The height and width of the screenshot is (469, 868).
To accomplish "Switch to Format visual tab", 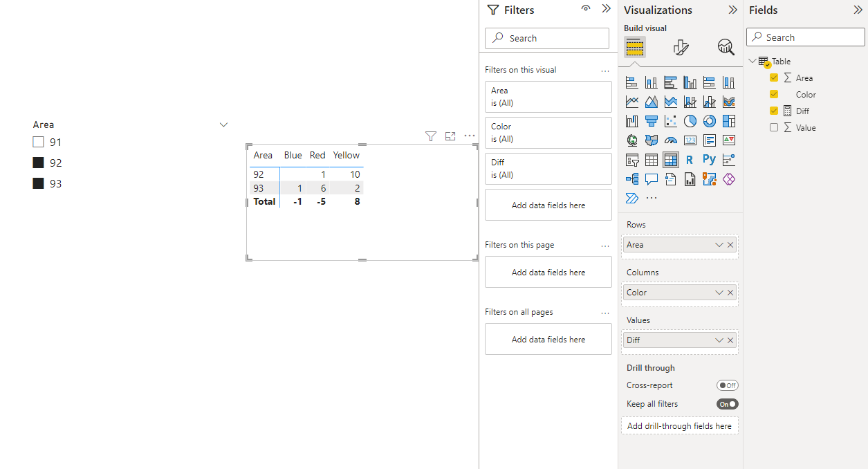I will pos(681,47).
